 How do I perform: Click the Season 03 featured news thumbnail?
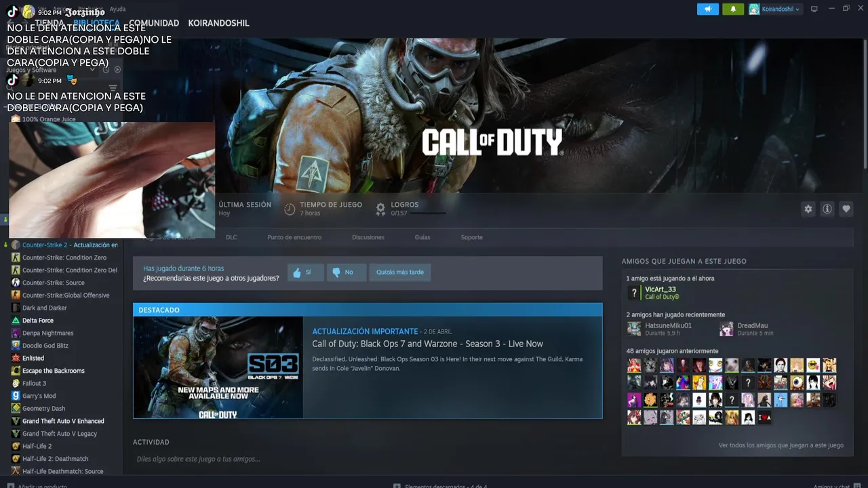click(x=218, y=367)
